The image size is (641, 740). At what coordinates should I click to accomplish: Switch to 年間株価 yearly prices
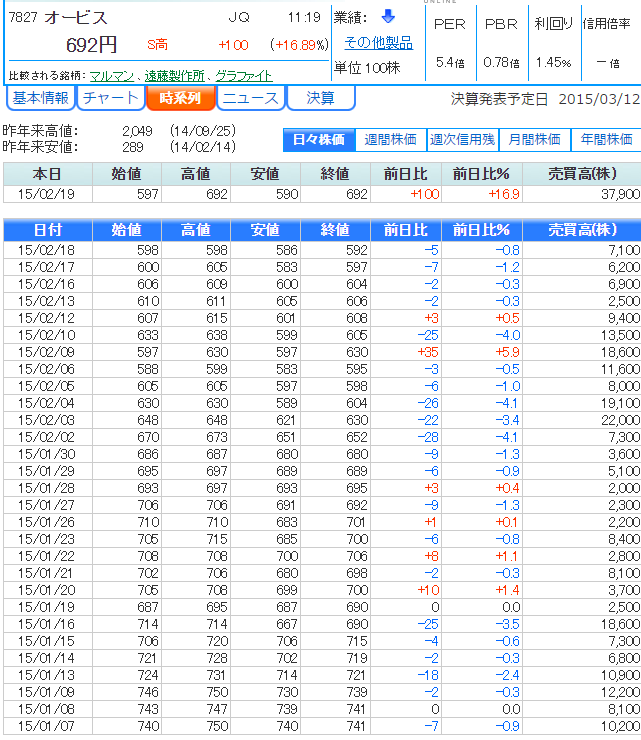tap(606, 139)
